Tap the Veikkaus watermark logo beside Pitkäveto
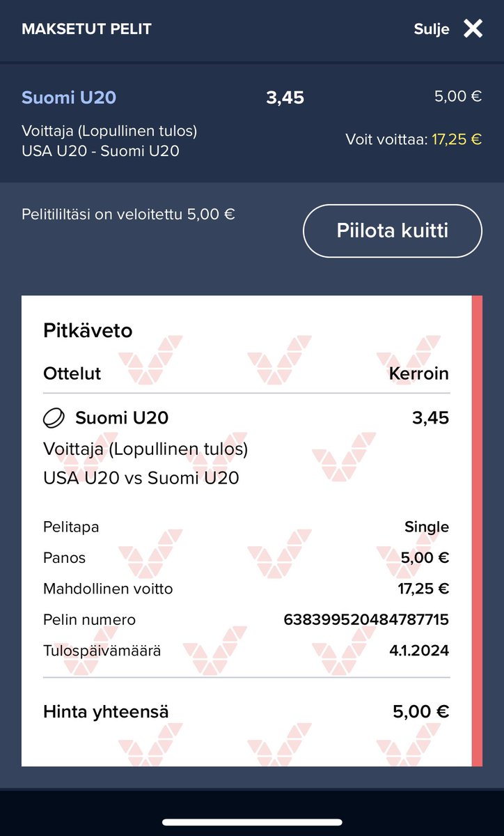 150,359
